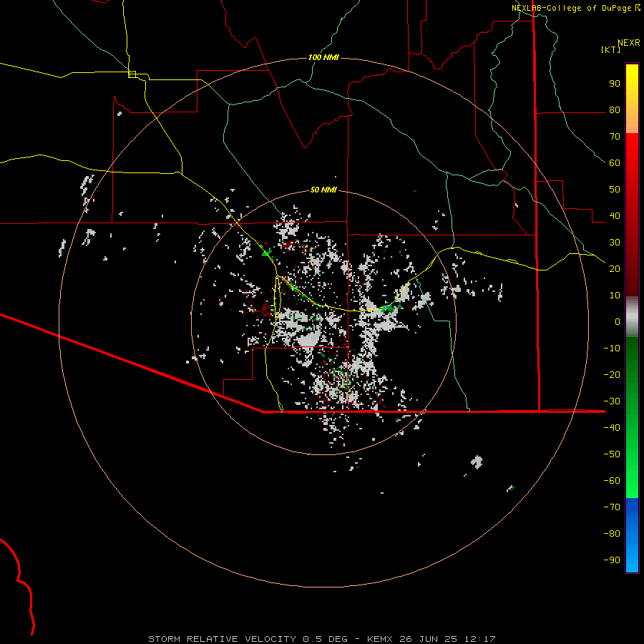Click the 80 value on velocity scale
The height and width of the screenshot is (644, 644).
click(x=615, y=110)
